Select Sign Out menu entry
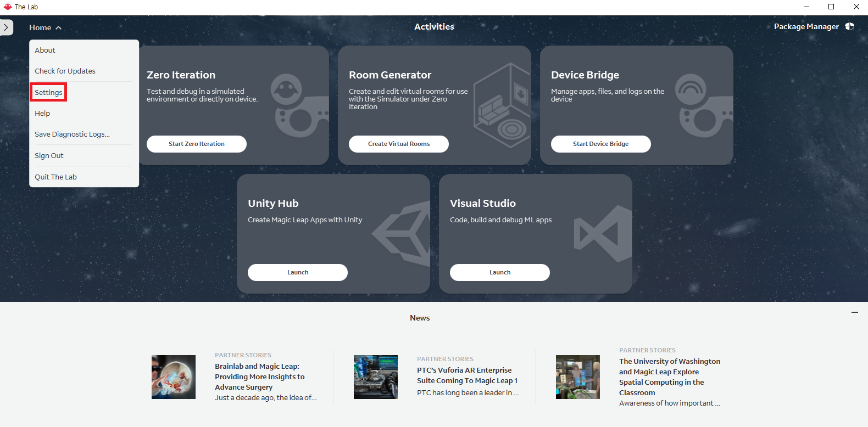 pyautogui.click(x=49, y=155)
